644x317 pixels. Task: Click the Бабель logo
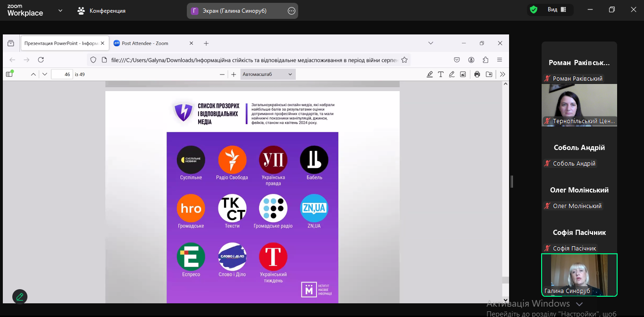point(314,159)
